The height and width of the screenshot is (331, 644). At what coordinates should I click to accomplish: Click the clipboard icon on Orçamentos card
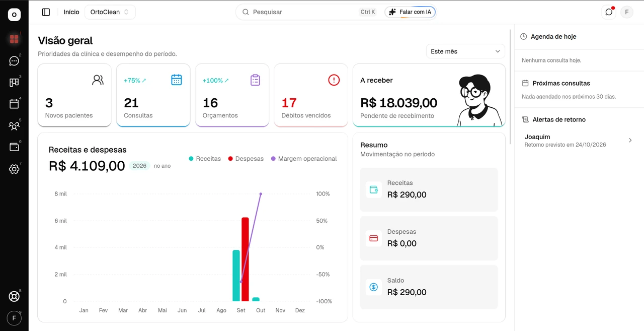(255, 80)
